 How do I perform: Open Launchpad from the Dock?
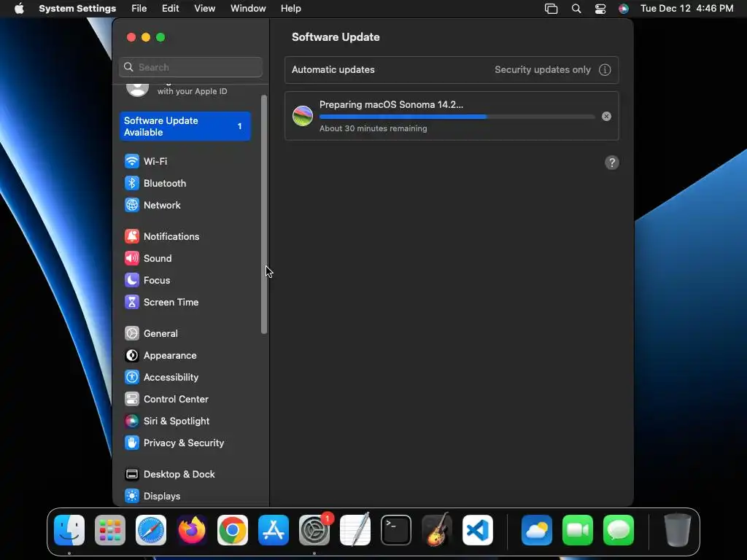[110, 530]
